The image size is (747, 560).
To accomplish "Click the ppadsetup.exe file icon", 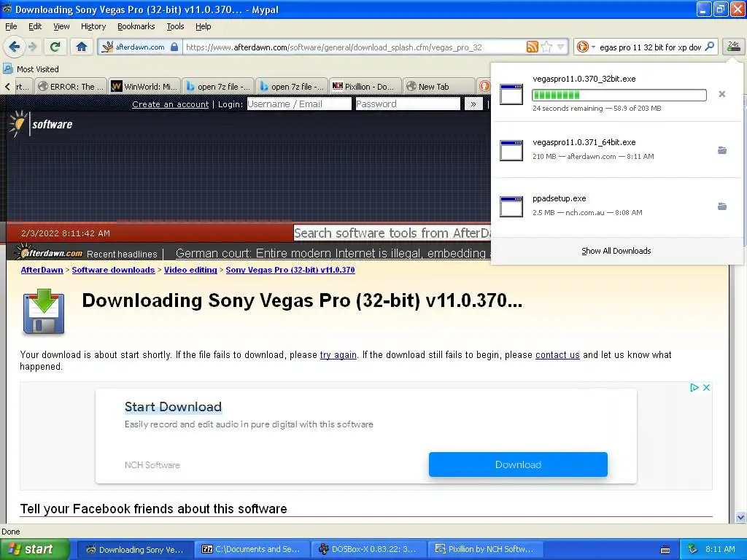I will coord(511,206).
